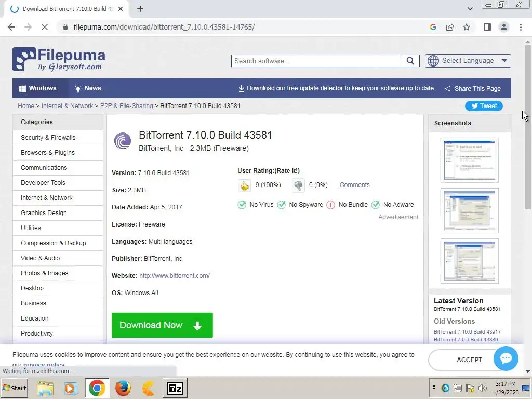Viewport: 532px width, 399px height.
Task: Click the Google icon in the address bar
Action: tap(433, 27)
